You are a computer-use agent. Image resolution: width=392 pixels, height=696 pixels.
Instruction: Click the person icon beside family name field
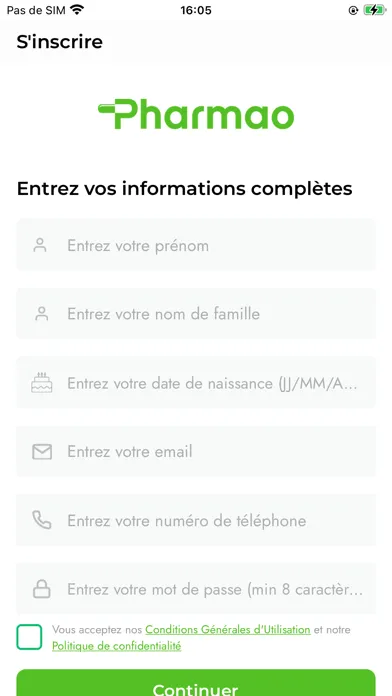tap(42, 314)
